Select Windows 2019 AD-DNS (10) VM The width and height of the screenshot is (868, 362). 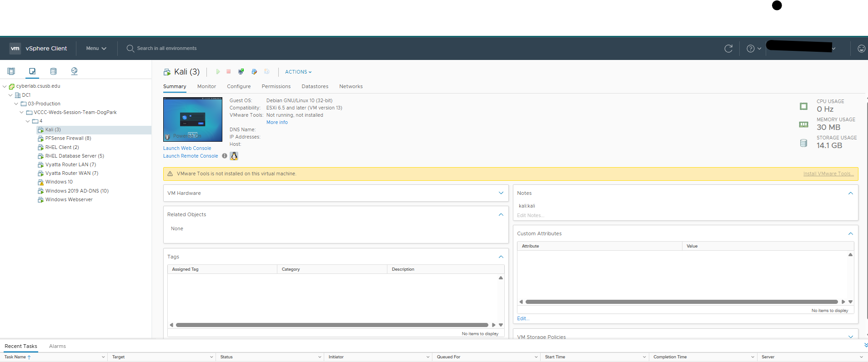click(x=77, y=191)
